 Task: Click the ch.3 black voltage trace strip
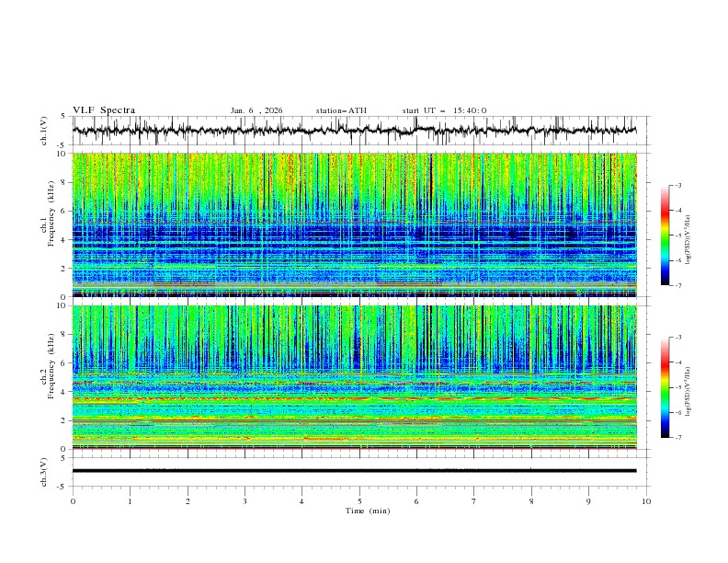pyautogui.click(x=354, y=471)
